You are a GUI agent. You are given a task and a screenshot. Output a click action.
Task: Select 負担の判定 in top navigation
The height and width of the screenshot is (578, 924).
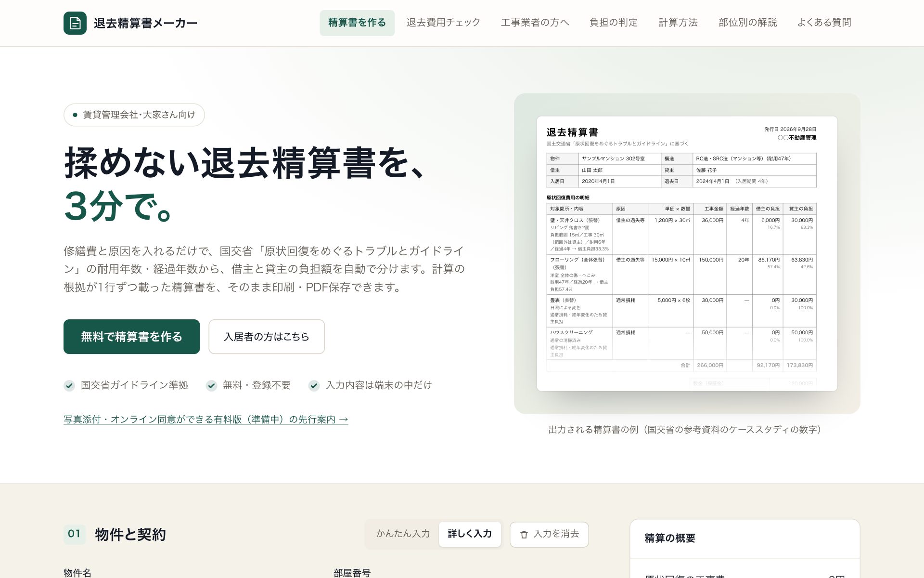point(614,23)
